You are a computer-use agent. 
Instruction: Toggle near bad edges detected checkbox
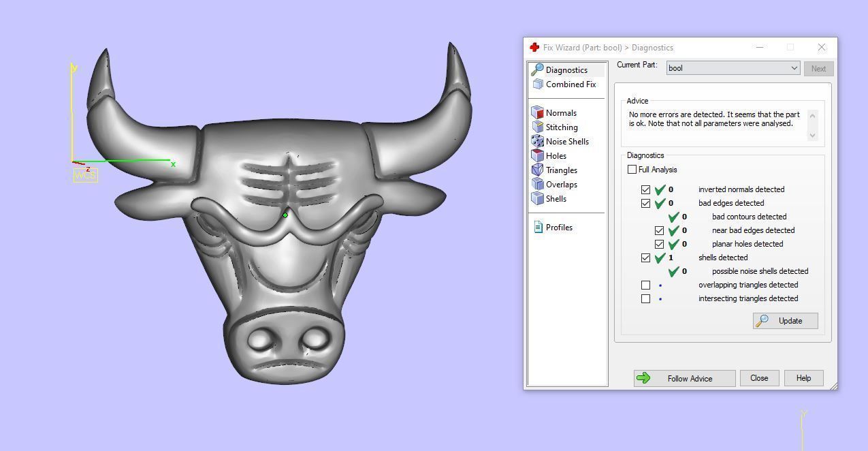tap(659, 230)
